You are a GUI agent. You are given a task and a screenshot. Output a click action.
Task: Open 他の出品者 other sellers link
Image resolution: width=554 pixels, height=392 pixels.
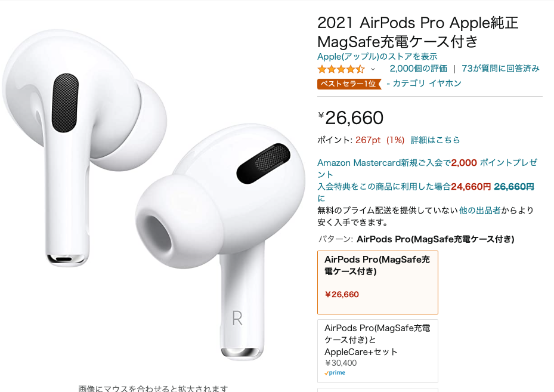coord(479,210)
